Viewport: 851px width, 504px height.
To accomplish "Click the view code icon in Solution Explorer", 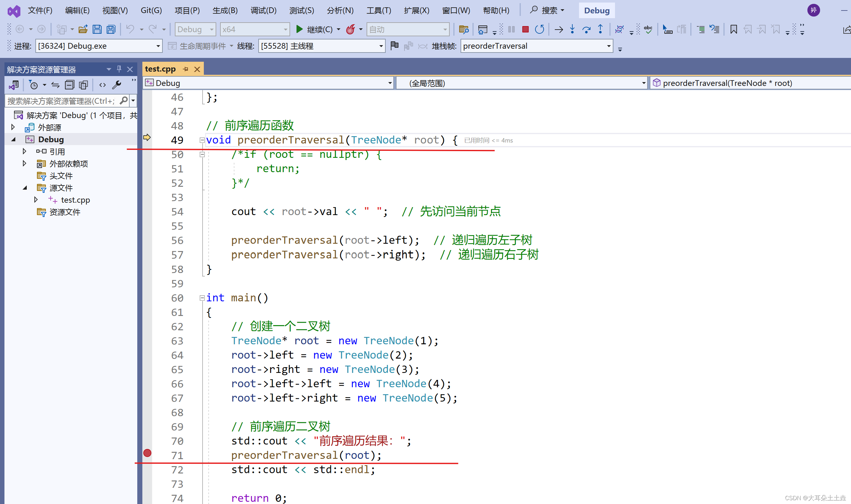I will pyautogui.click(x=102, y=85).
